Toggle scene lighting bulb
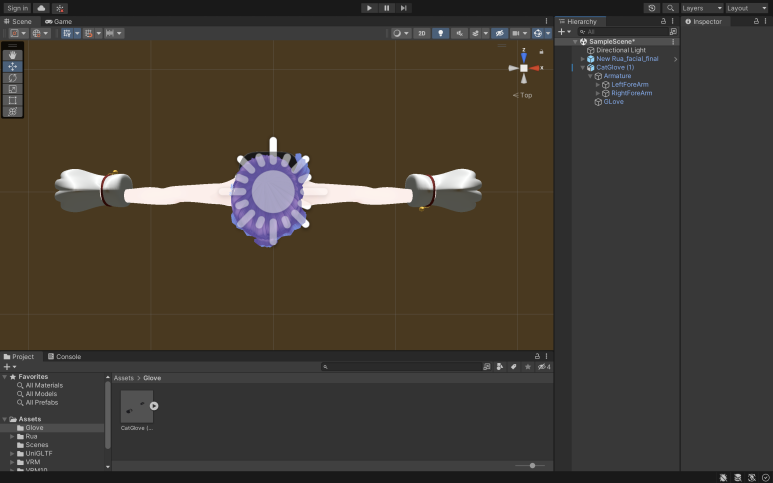This screenshot has height=483, width=773. point(441,33)
